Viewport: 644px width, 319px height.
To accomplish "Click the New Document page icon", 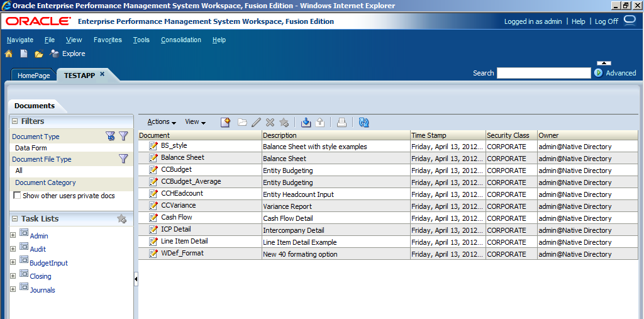I will (x=25, y=53).
